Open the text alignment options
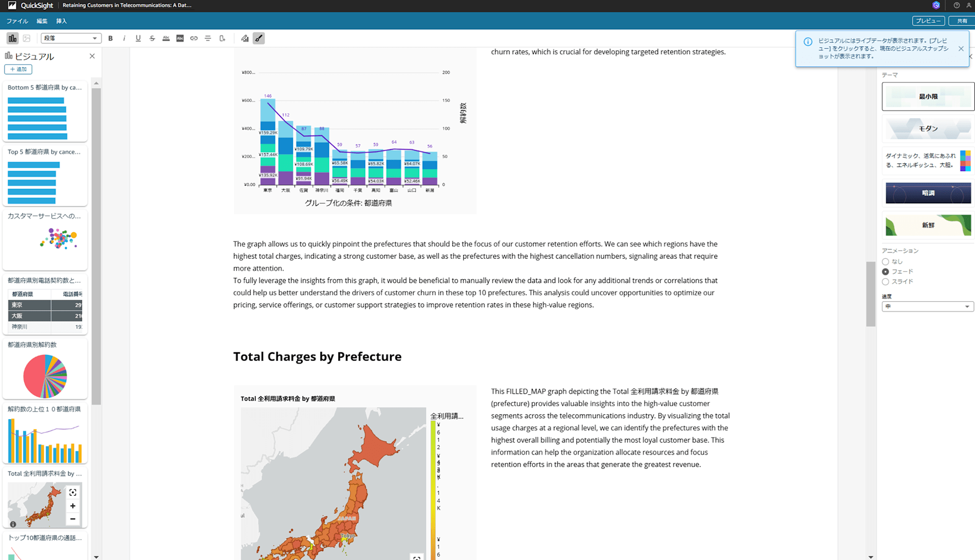This screenshot has width=975, height=560. click(208, 38)
